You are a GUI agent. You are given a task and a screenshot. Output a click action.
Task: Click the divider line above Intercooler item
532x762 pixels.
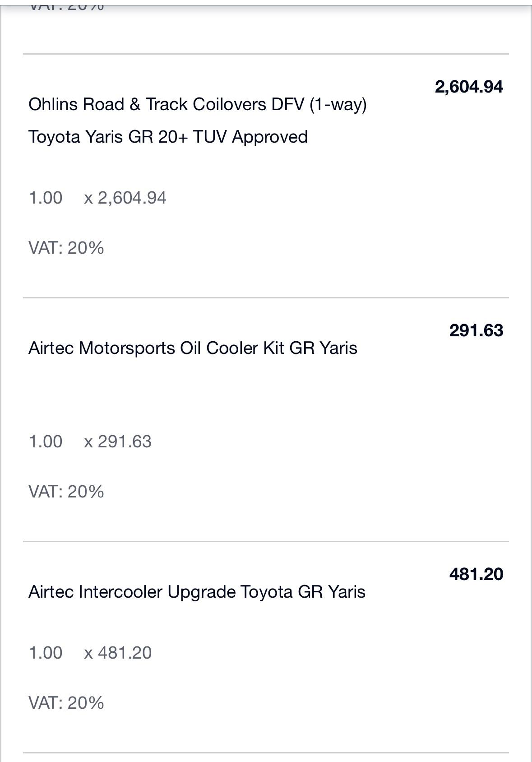[266, 541]
